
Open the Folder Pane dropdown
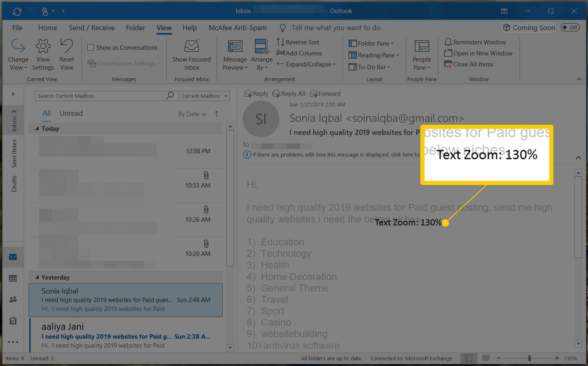(371, 44)
